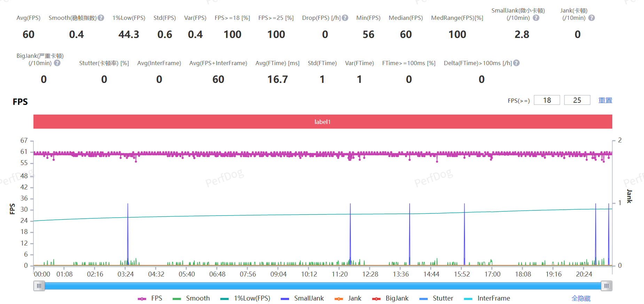644x304 pixels.
Task: Select the red label1 bar
Action: pyautogui.click(x=323, y=122)
